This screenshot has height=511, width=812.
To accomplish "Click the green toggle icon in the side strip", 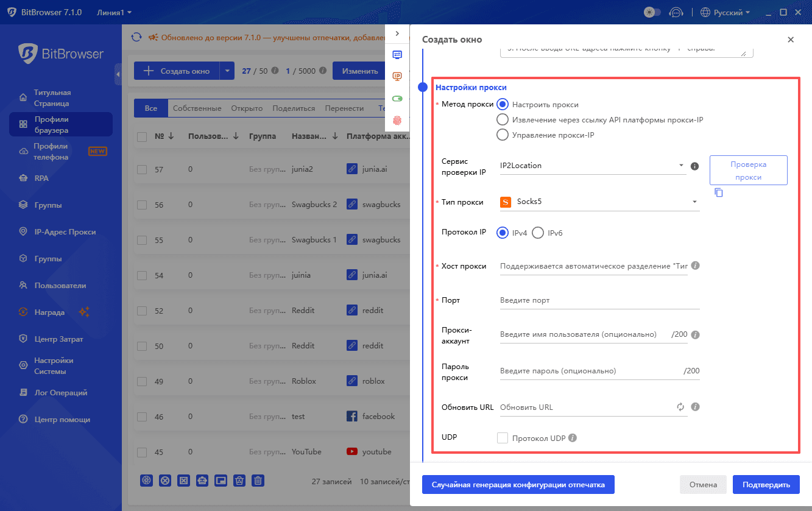I will pyautogui.click(x=397, y=97).
